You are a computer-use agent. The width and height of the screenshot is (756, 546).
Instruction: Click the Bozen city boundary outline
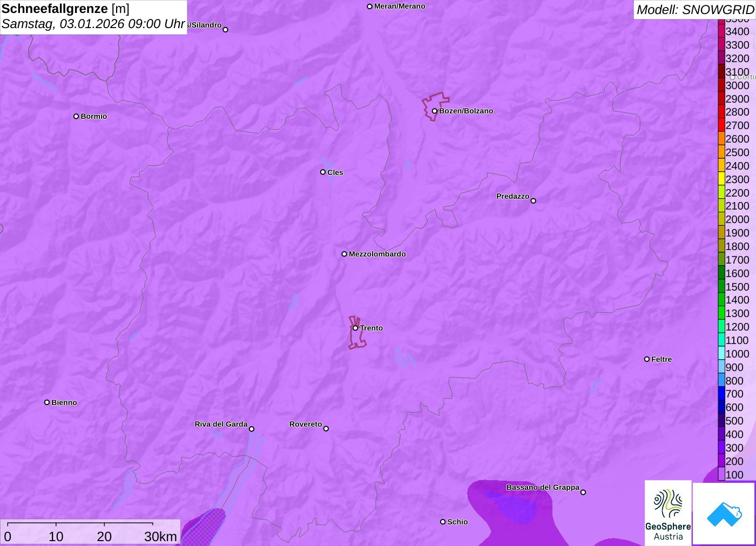coord(435,106)
